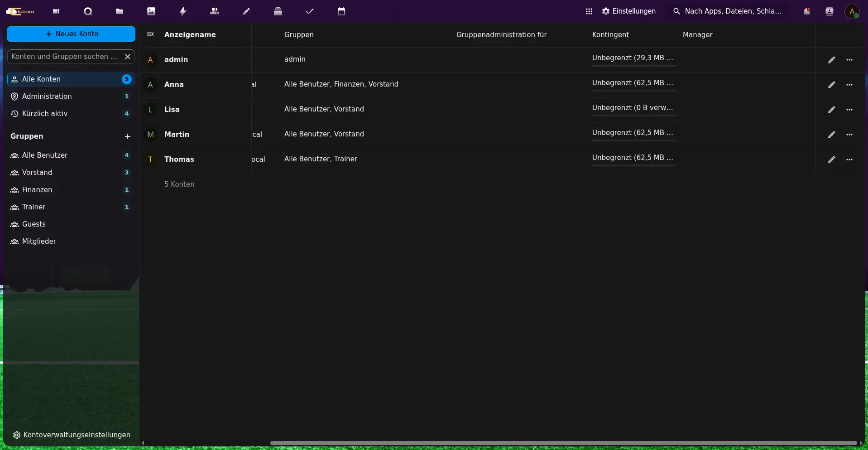Open more actions menu for Martin
The height and width of the screenshot is (450, 868).
(849, 135)
